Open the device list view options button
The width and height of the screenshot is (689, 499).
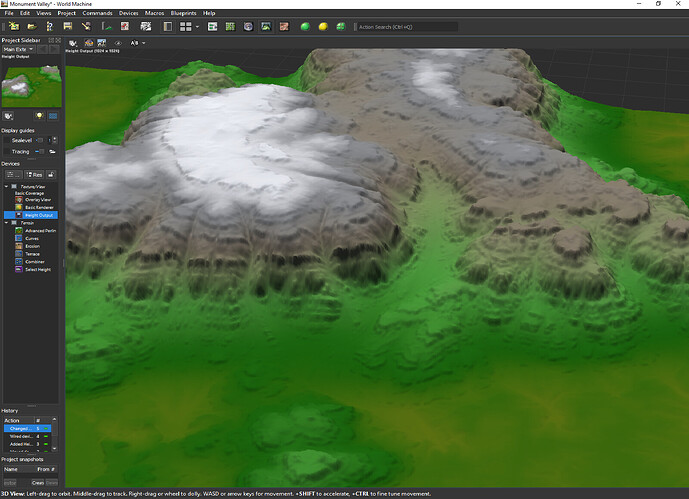(13, 175)
